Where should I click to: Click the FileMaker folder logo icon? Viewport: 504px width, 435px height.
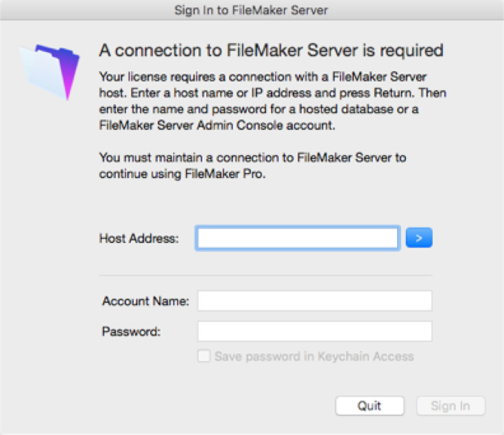[x=49, y=72]
